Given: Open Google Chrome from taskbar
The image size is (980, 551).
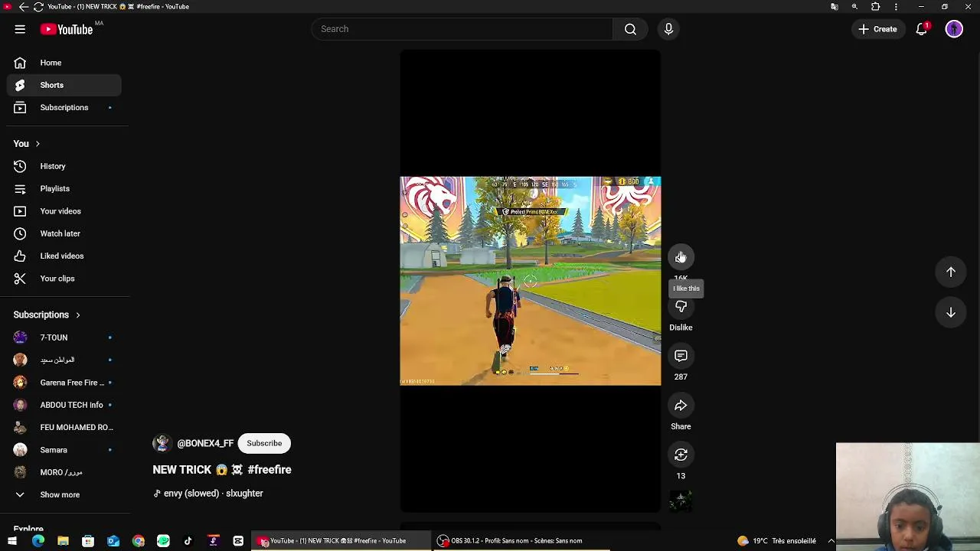Looking at the screenshot, I should (138, 541).
